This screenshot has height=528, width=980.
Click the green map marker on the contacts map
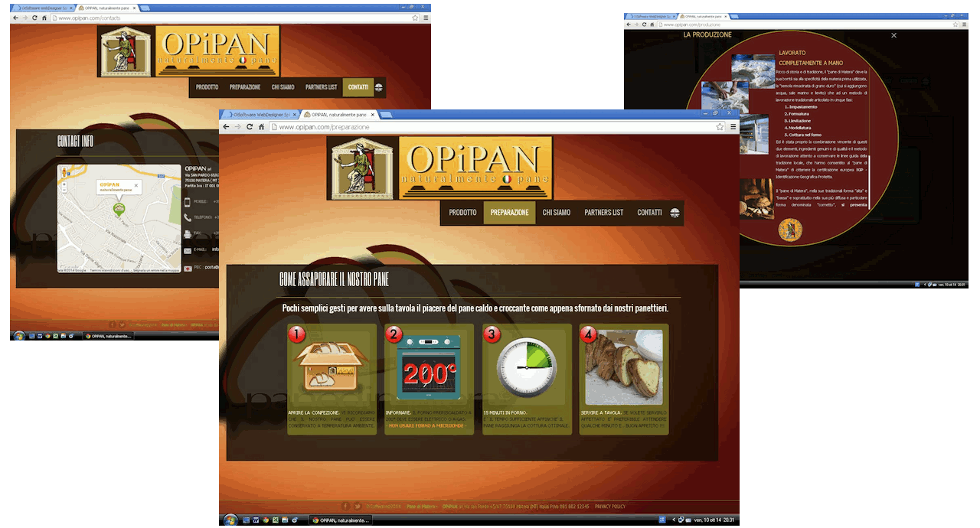click(119, 208)
